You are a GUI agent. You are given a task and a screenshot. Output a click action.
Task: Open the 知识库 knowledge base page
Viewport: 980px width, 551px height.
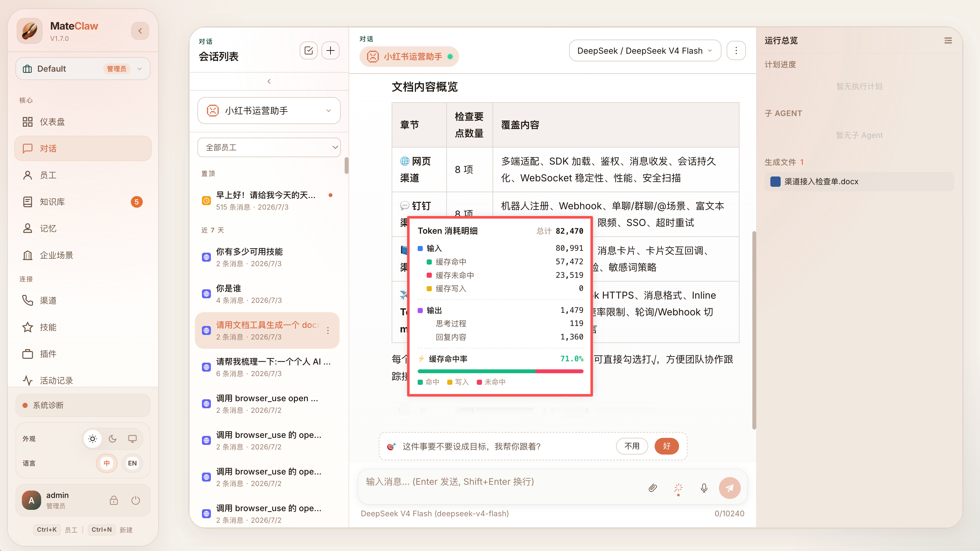[83, 202]
